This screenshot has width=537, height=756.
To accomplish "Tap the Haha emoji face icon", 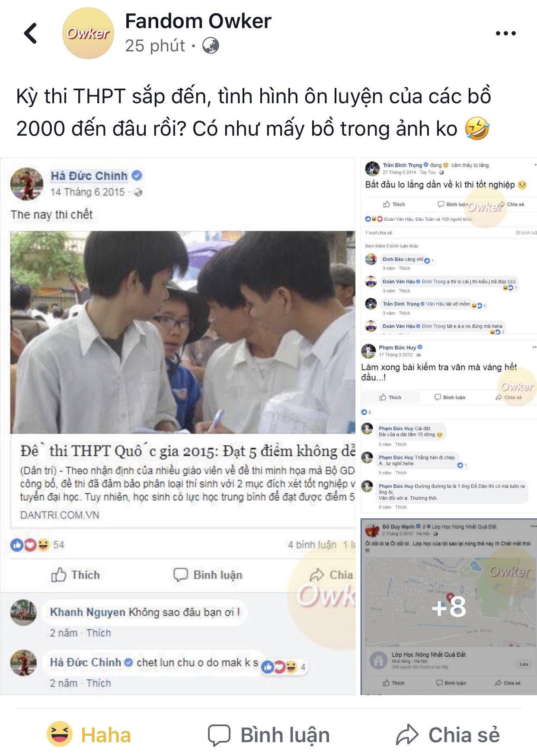I will 60,734.
